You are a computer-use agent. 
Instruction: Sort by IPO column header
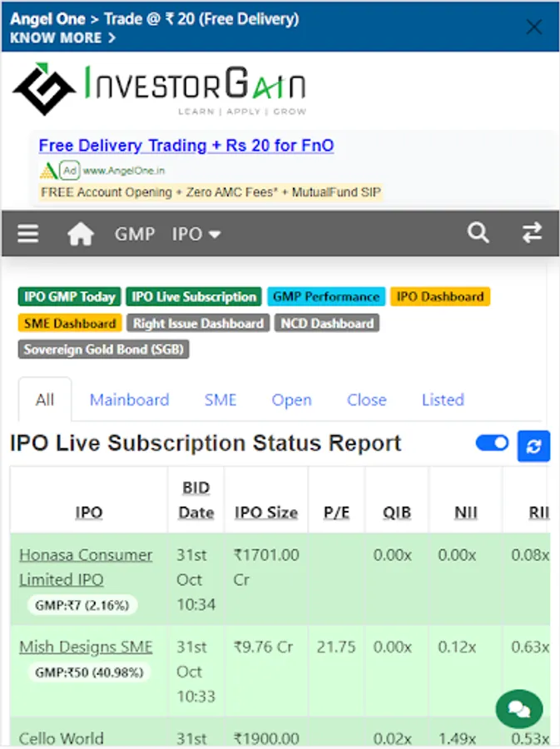click(x=89, y=512)
